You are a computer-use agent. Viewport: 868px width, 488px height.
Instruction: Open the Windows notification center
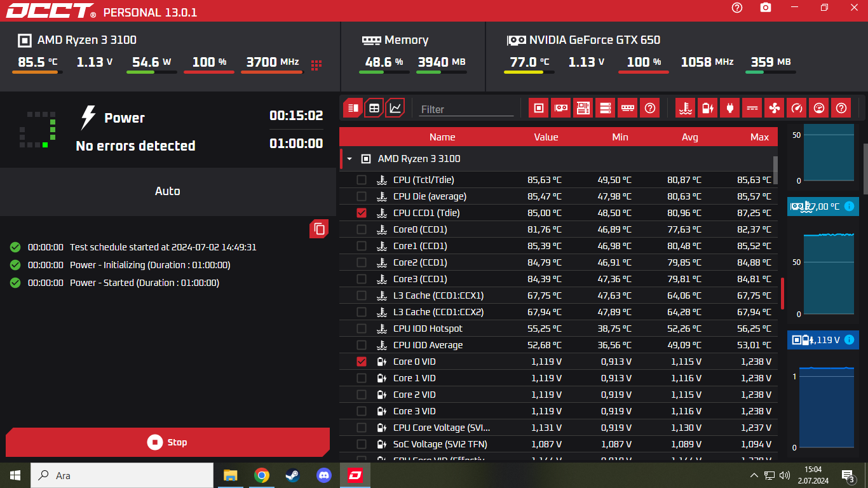(x=848, y=475)
